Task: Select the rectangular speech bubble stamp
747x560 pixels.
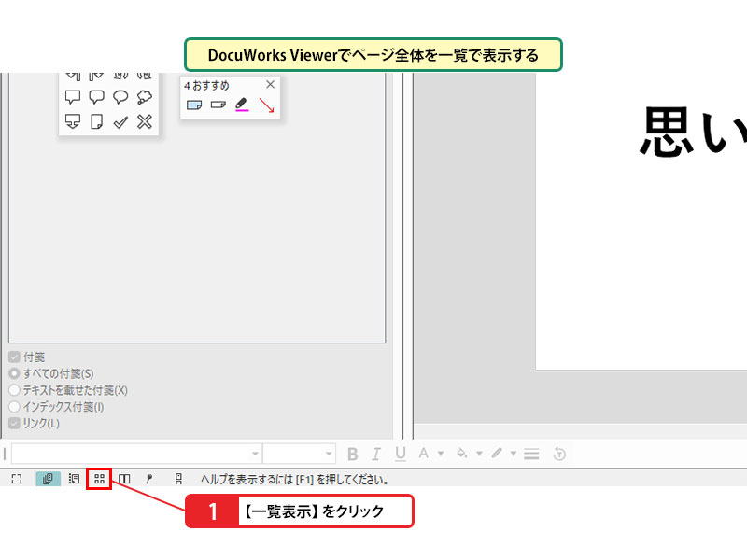Action: pyautogui.click(x=73, y=97)
